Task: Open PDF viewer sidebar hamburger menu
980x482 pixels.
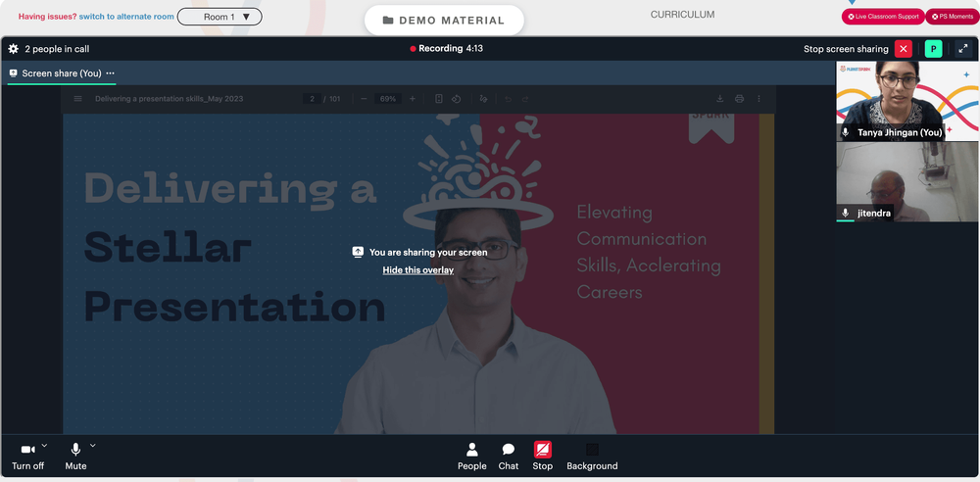Action: pyautogui.click(x=77, y=99)
